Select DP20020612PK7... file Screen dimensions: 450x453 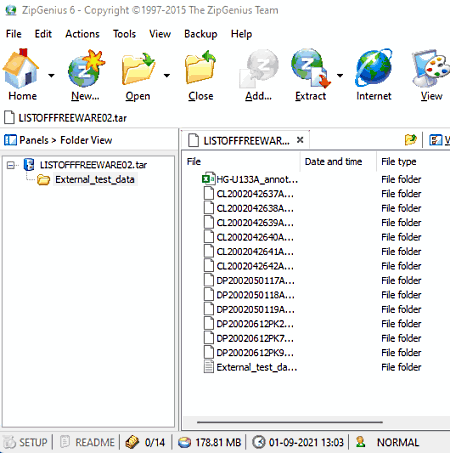(255, 339)
